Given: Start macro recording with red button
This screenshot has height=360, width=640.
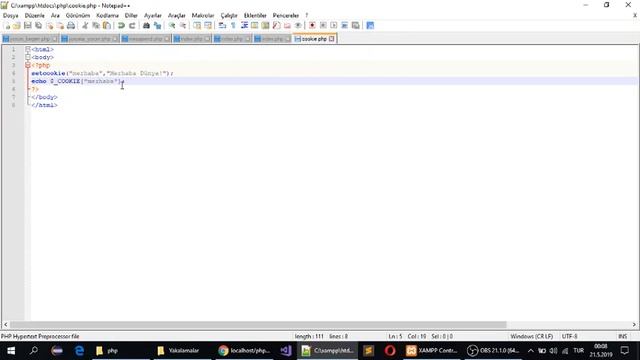Looking at the screenshot, I should point(312,26).
